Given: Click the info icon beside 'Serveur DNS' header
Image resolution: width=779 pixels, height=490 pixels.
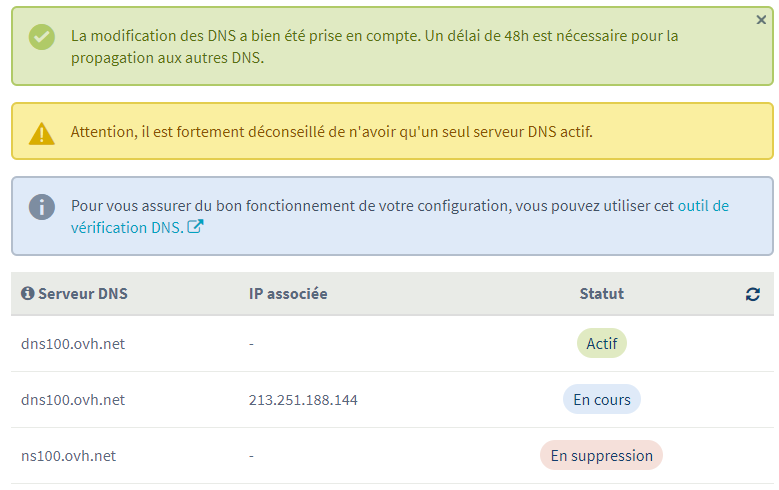Looking at the screenshot, I should coord(27,294).
